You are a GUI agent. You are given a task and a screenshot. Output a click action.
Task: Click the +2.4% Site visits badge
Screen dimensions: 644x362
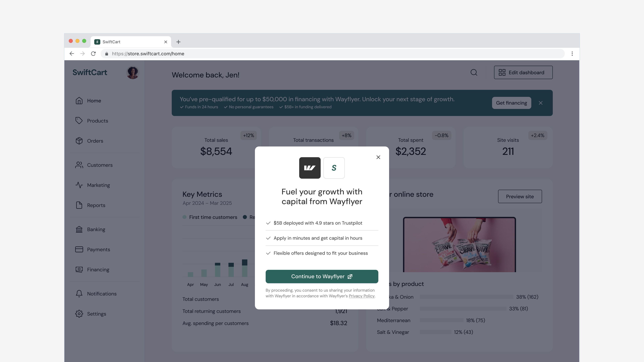click(x=538, y=135)
